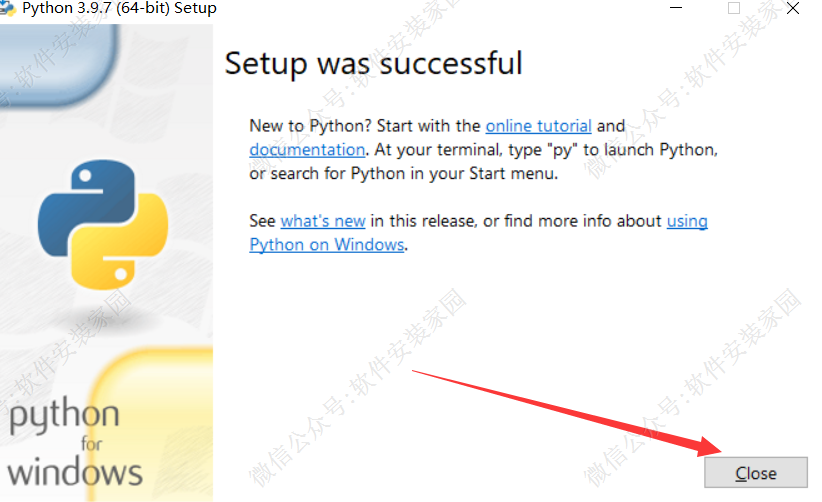Viewport: 822px width, 502px height.
Task: Close the installer with title bar X
Action: click(792, 8)
